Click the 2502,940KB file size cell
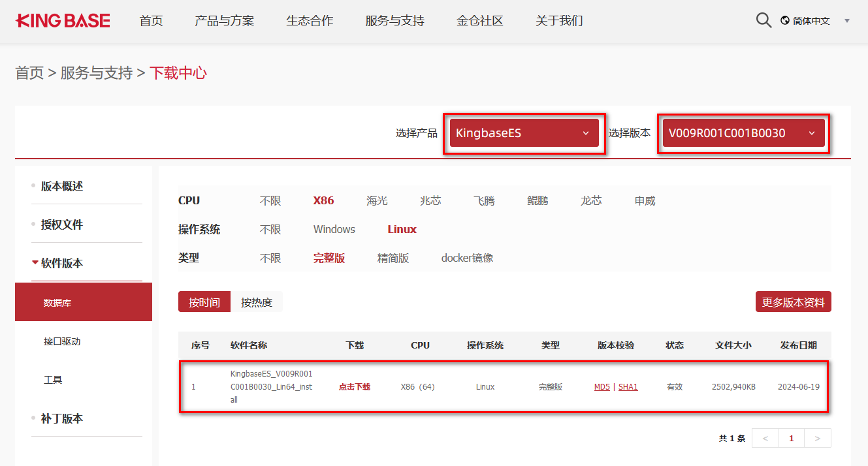 click(733, 387)
